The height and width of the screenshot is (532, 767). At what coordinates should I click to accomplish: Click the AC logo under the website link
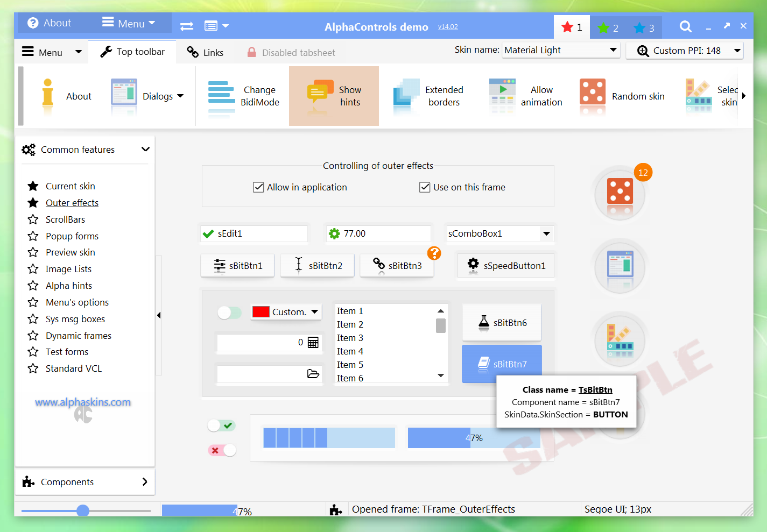(x=83, y=415)
